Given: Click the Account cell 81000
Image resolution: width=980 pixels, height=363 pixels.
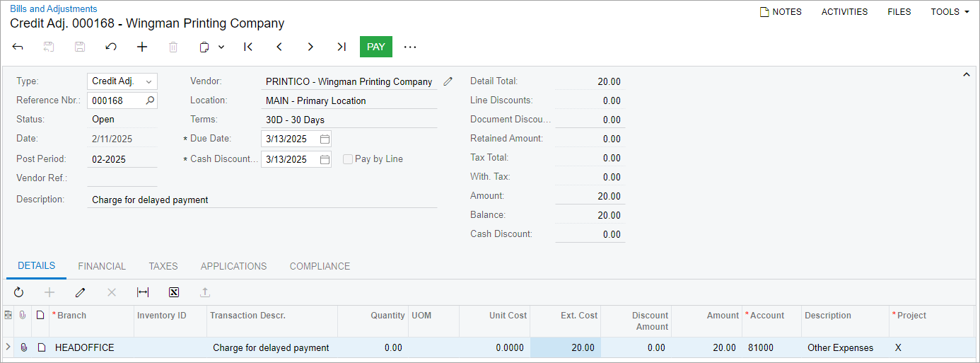Looking at the screenshot, I should tap(771, 347).
